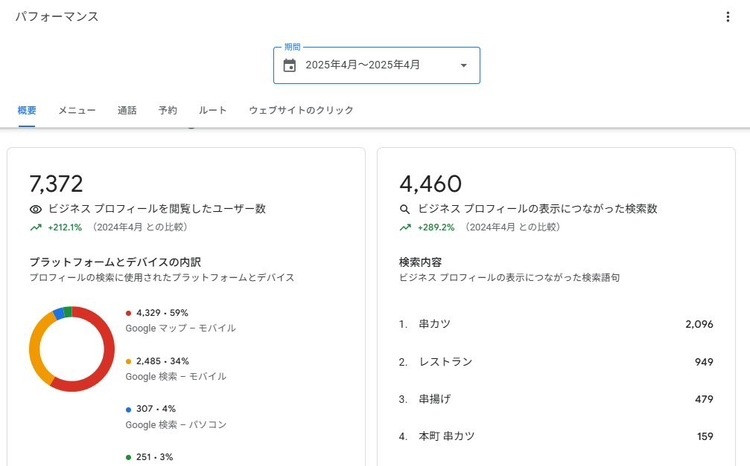750x466 pixels.
Task: Click the eye icon beside profile views
Action: coord(36,209)
